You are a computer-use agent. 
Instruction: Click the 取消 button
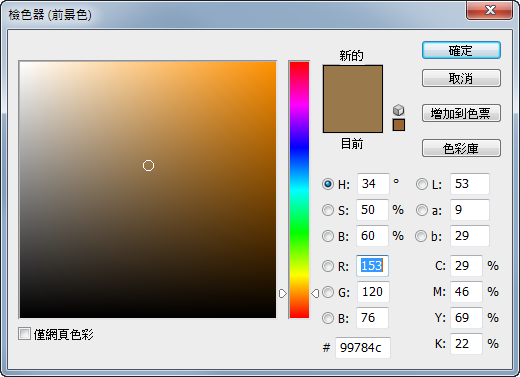click(x=461, y=78)
